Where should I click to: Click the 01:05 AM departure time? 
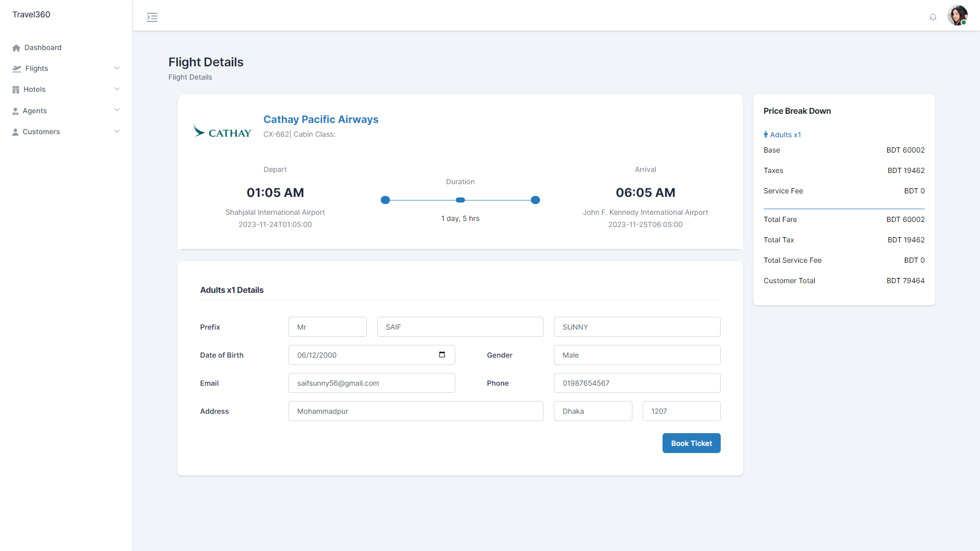point(275,192)
